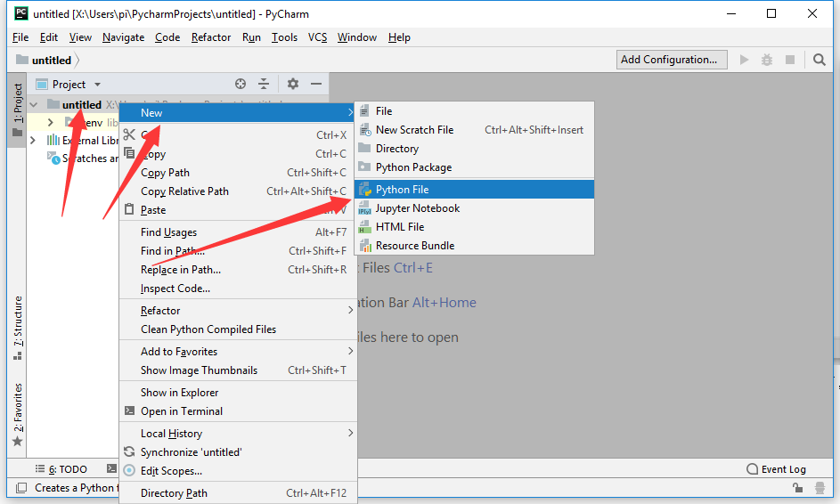Click the Search Everywhere magnifier icon
The width and height of the screenshot is (840, 504).
(x=820, y=60)
